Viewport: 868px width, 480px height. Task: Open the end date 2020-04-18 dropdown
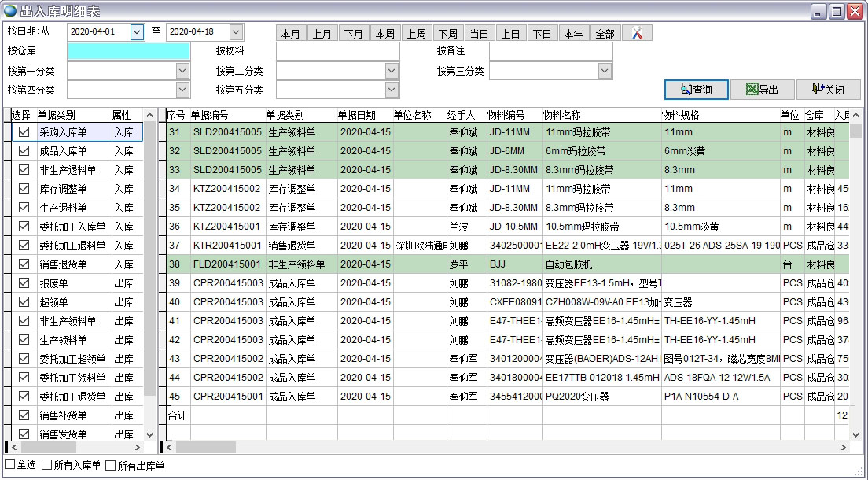pyautogui.click(x=235, y=31)
